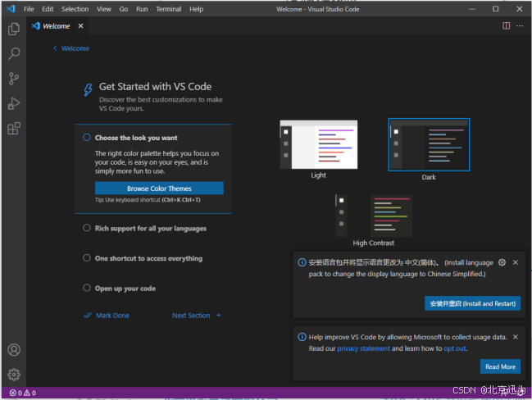Open the Run menu
532x400 pixels.
[x=142, y=9]
